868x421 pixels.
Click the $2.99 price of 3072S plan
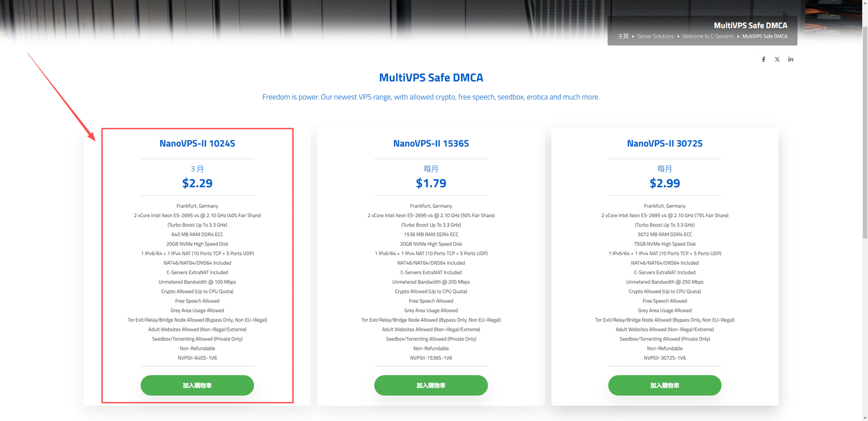[x=665, y=183]
